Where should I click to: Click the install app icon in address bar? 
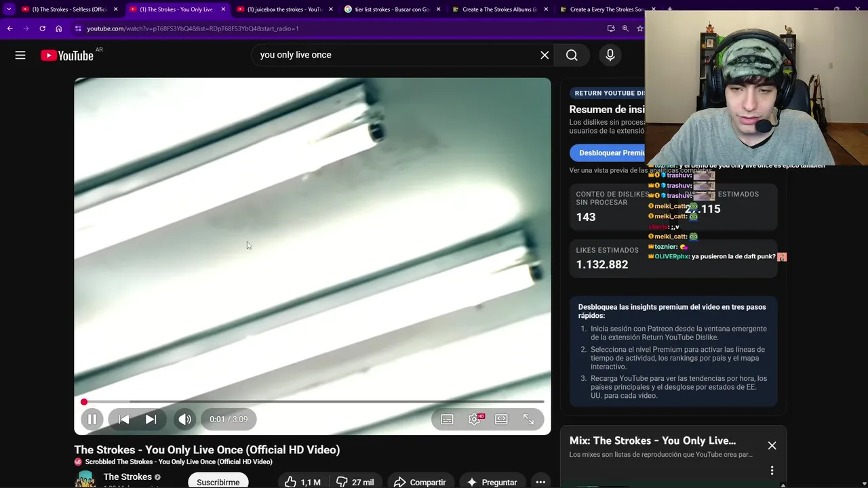coord(611,28)
